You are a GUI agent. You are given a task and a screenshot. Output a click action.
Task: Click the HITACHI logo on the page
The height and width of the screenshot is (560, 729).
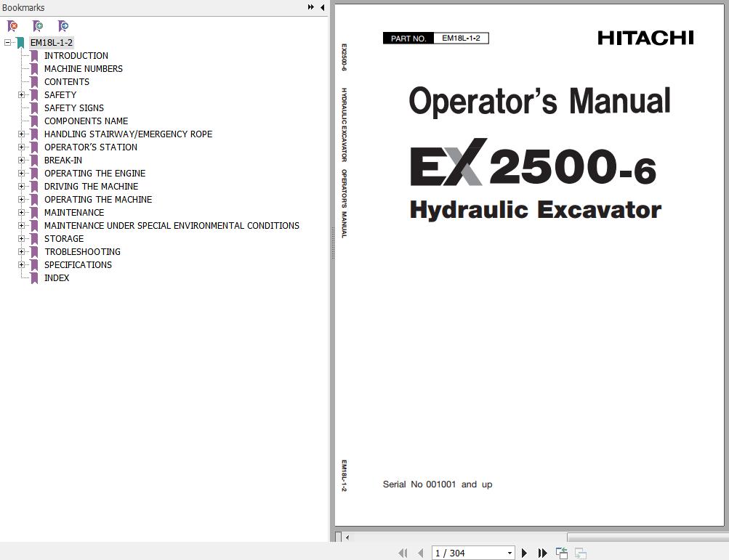pos(645,38)
